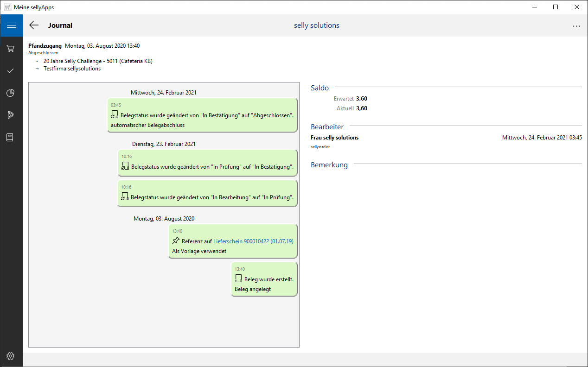Select the "In Bearbeitung" to "In Prüfung" entry
Viewport: 588px width, 367px height.
coord(207,193)
